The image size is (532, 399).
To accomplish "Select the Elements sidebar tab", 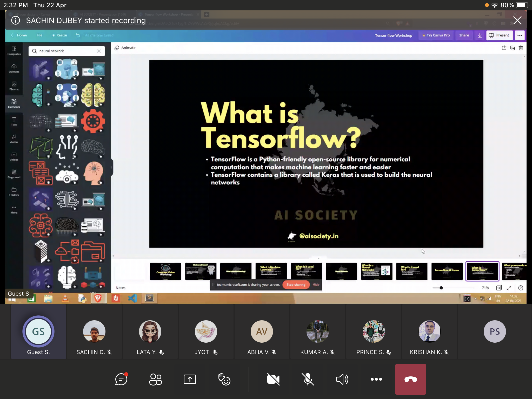I will [x=14, y=104].
